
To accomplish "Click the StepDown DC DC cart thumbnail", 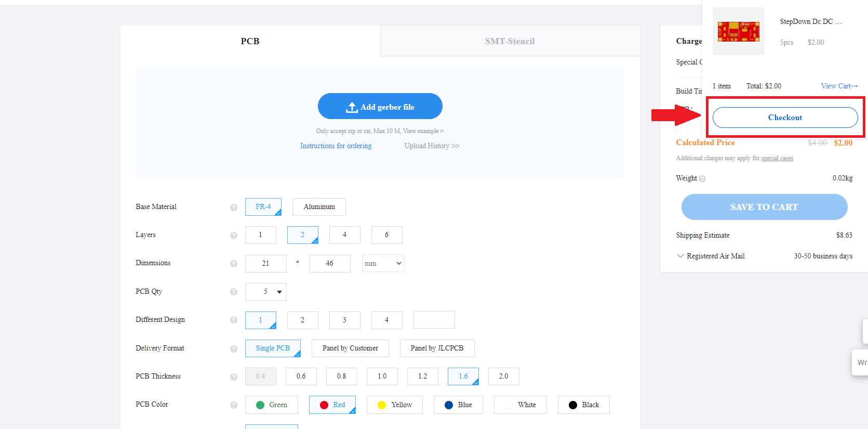I will (x=738, y=31).
